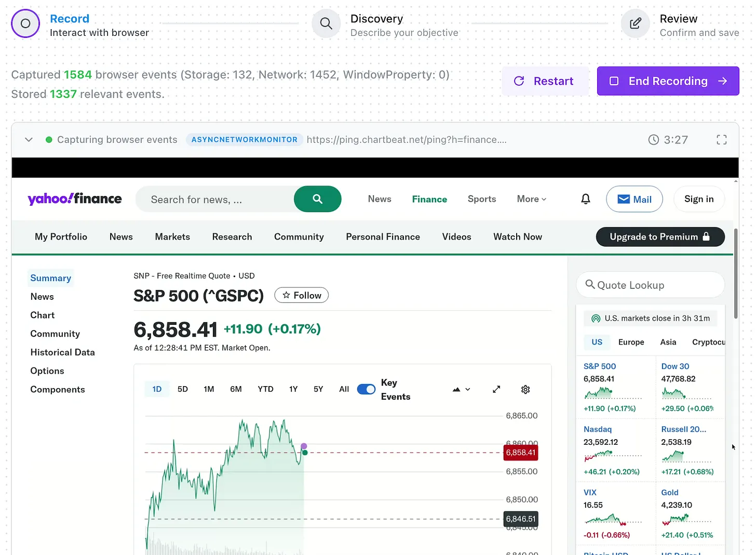Switch market region to Europe
This screenshot has height=555, width=756.
[631, 342]
